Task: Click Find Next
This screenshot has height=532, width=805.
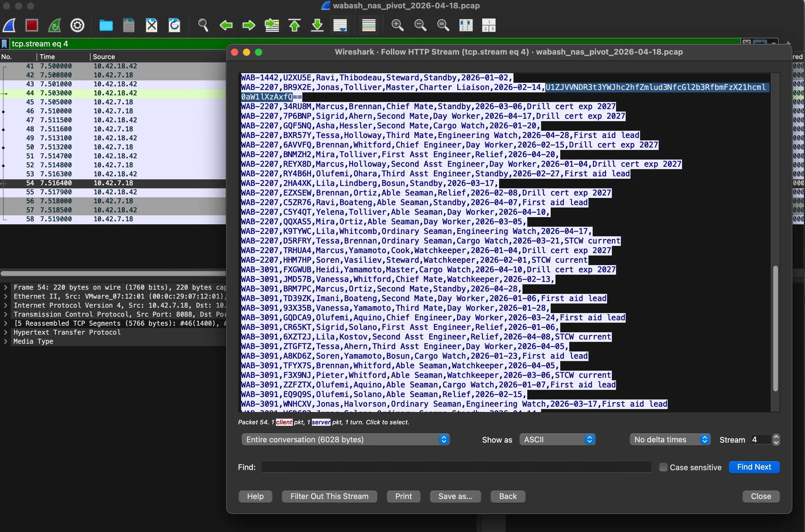Action: (x=754, y=467)
